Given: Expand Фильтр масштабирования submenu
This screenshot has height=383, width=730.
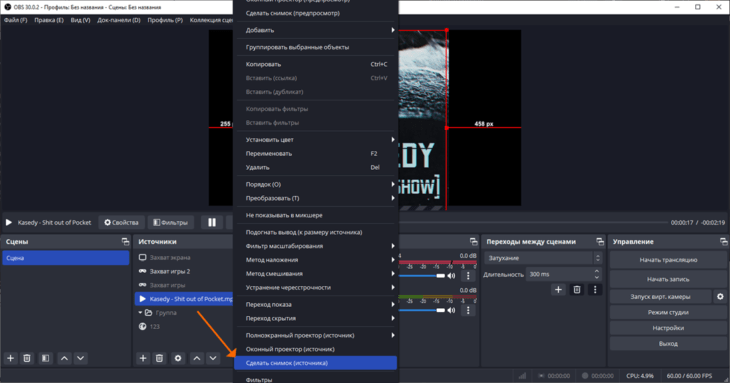Looking at the screenshot, I should [316, 246].
